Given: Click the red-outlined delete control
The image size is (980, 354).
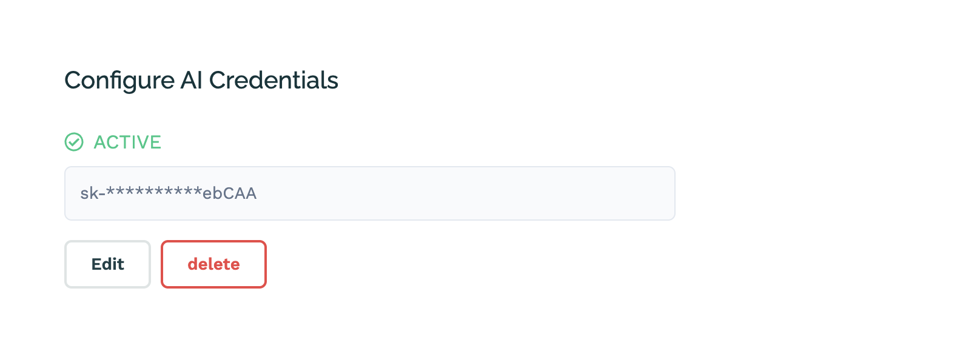Looking at the screenshot, I should [x=213, y=264].
